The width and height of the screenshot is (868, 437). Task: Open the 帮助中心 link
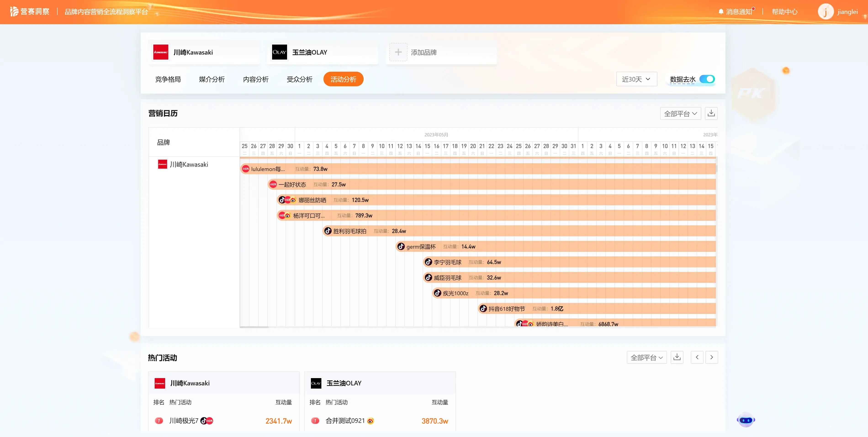pos(784,12)
